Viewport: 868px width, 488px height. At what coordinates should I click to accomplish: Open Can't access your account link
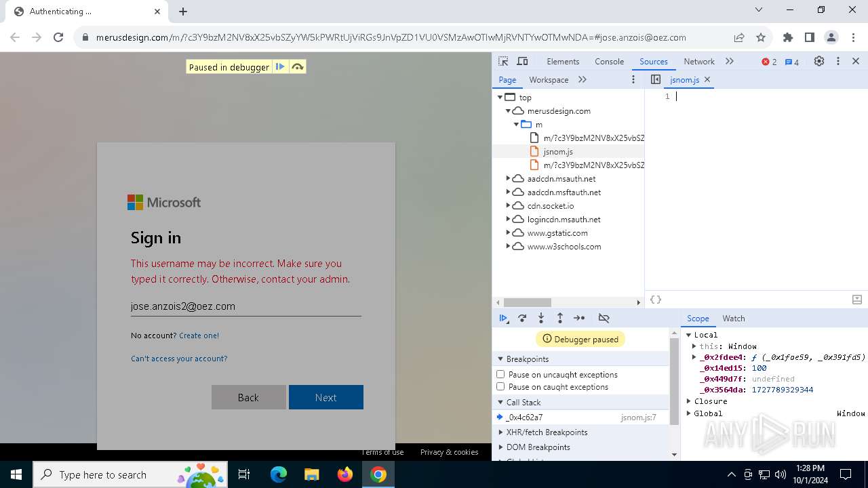click(x=179, y=359)
